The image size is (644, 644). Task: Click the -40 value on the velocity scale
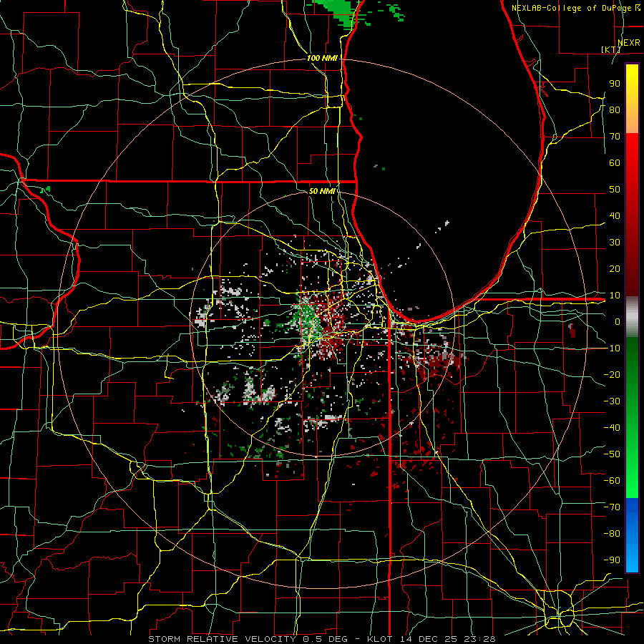click(612, 428)
